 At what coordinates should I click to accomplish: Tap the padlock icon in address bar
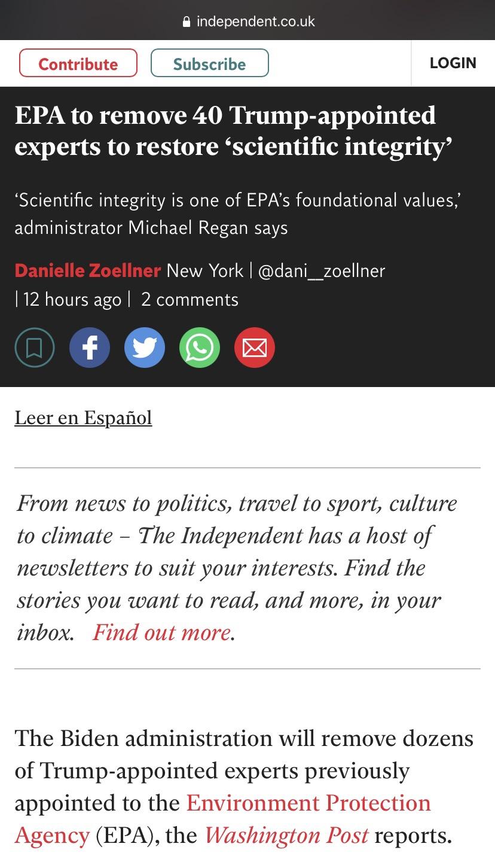click(x=187, y=22)
